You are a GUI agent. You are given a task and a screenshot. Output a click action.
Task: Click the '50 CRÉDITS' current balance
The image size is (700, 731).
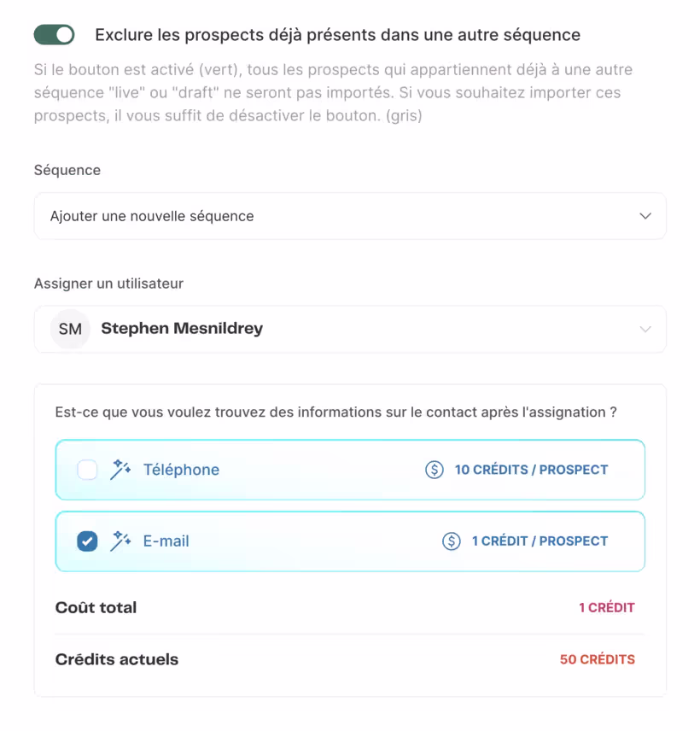click(x=598, y=659)
